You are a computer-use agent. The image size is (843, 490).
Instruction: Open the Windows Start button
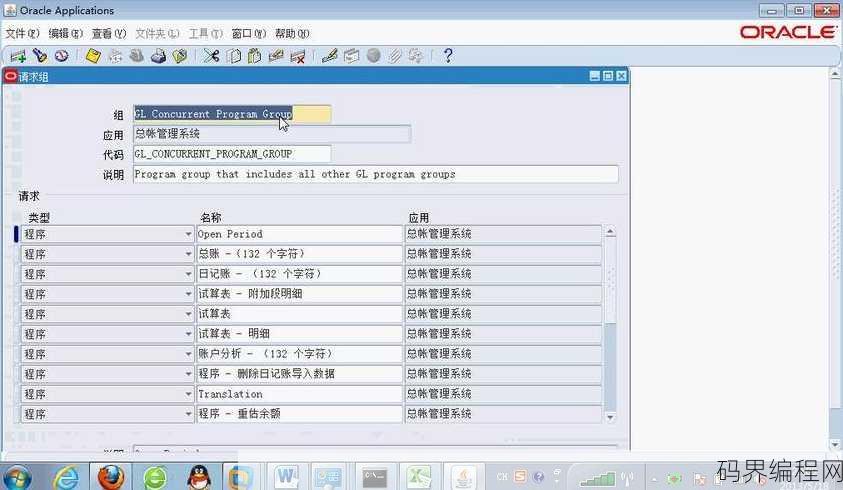click(x=16, y=478)
